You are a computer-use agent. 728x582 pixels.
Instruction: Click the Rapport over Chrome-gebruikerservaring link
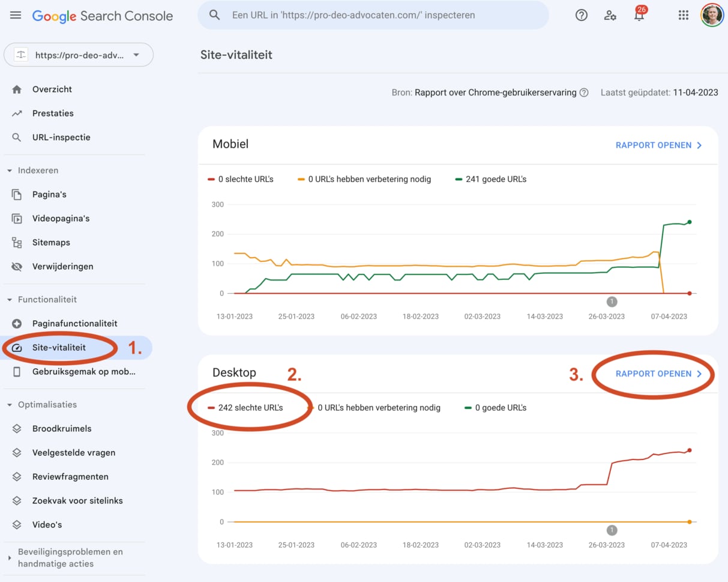[x=495, y=92]
